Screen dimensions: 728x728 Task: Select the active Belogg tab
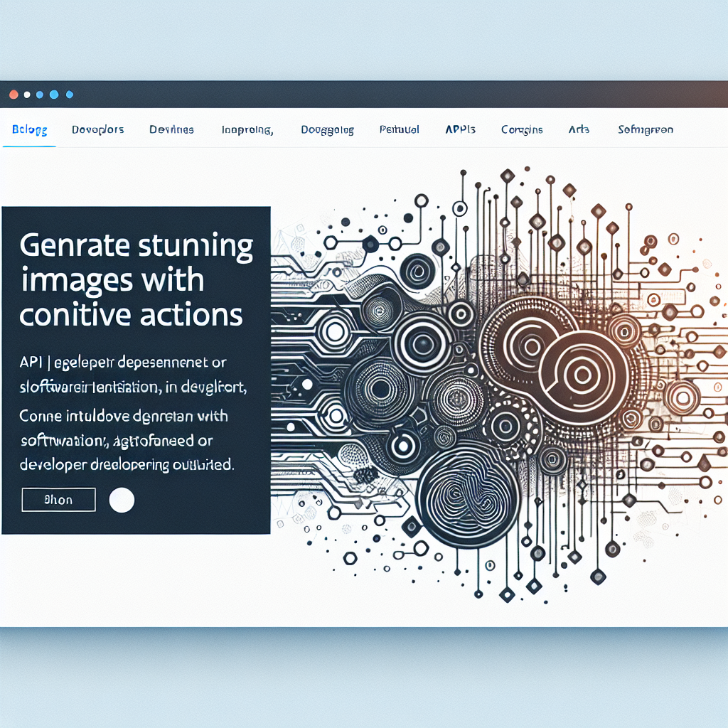click(x=28, y=130)
